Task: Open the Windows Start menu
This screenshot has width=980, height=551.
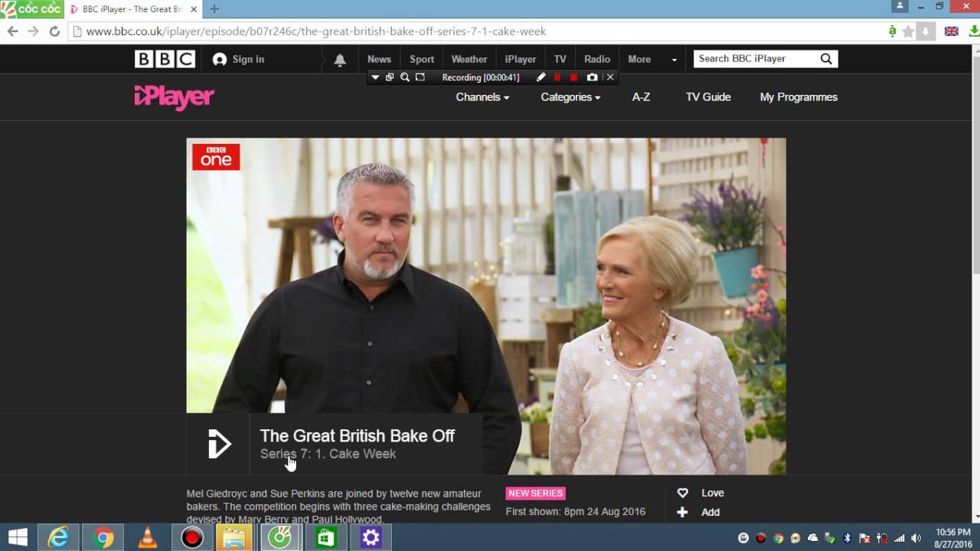Action: coord(18,537)
